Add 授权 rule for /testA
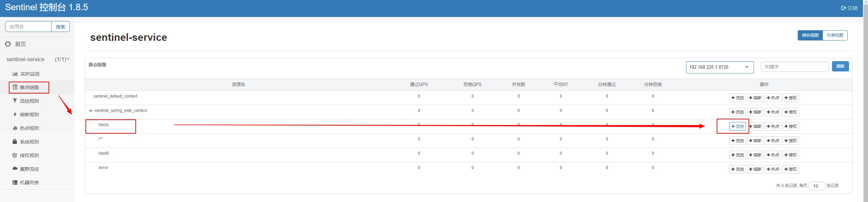The image size is (868, 202). [791, 127]
